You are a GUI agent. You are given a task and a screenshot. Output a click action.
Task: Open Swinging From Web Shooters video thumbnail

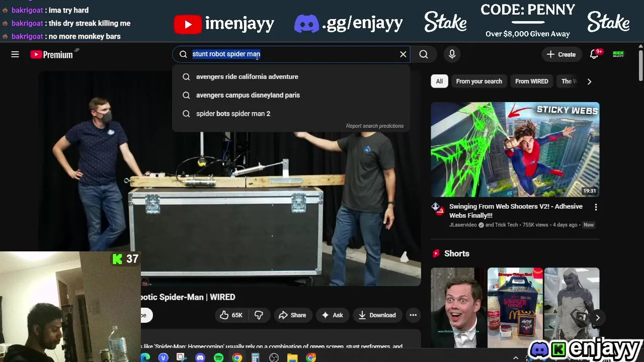pos(515,149)
